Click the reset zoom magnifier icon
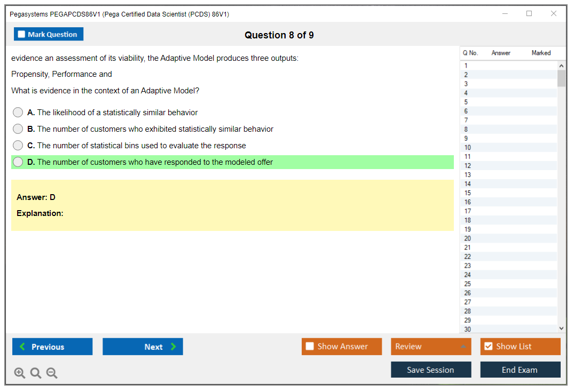This screenshot has width=574, height=392. 36,373
